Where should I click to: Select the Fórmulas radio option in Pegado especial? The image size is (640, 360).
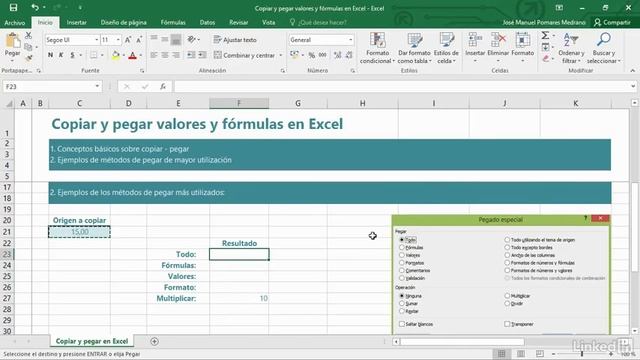point(402,247)
